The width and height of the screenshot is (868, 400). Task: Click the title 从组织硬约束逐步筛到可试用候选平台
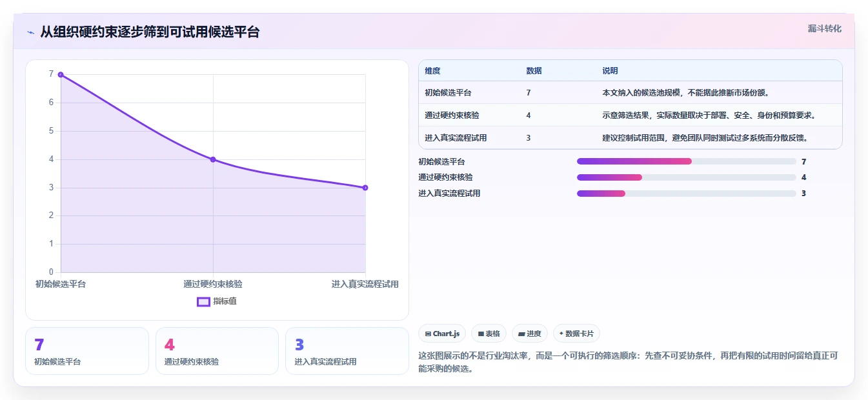click(x=150, y=32)
